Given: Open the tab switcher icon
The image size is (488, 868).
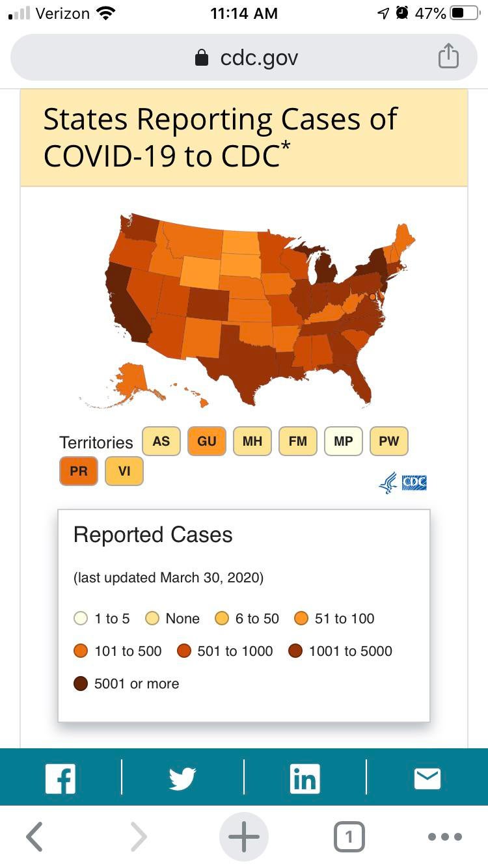Looking at the screenshot, I should click(349, 837).
